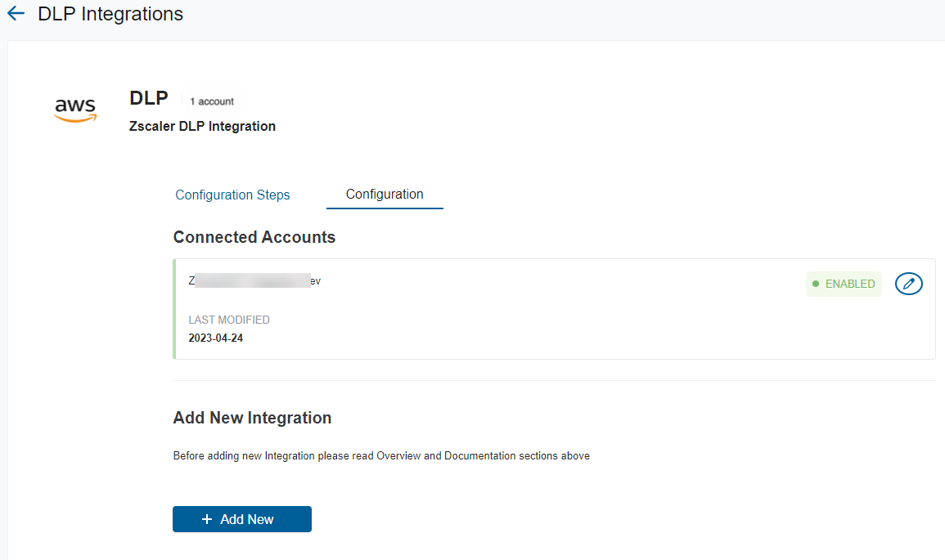Viewport: 945px width, 560px height.
Task: Click the "1 account" badge
Action: 212,101
